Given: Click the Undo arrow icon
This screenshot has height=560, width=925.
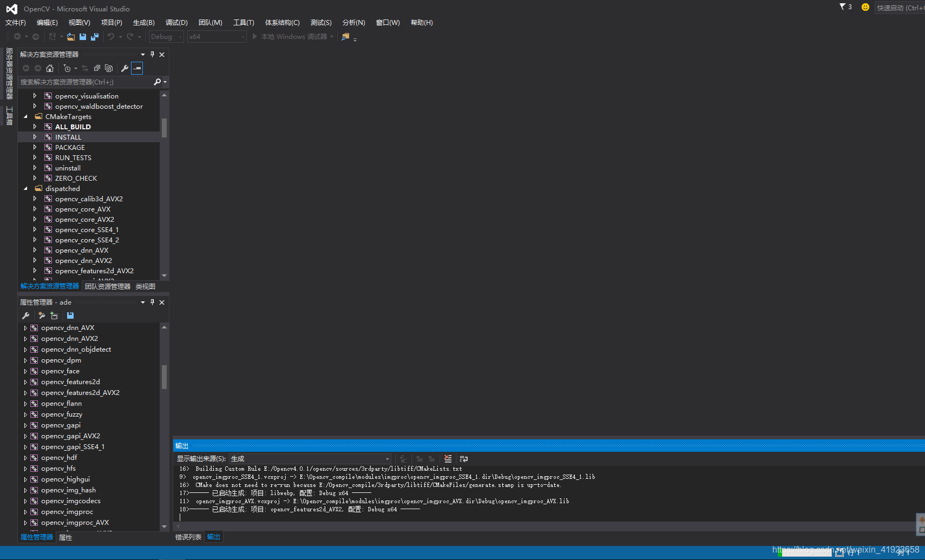Looking at the screenshot, I should [111, 37].
